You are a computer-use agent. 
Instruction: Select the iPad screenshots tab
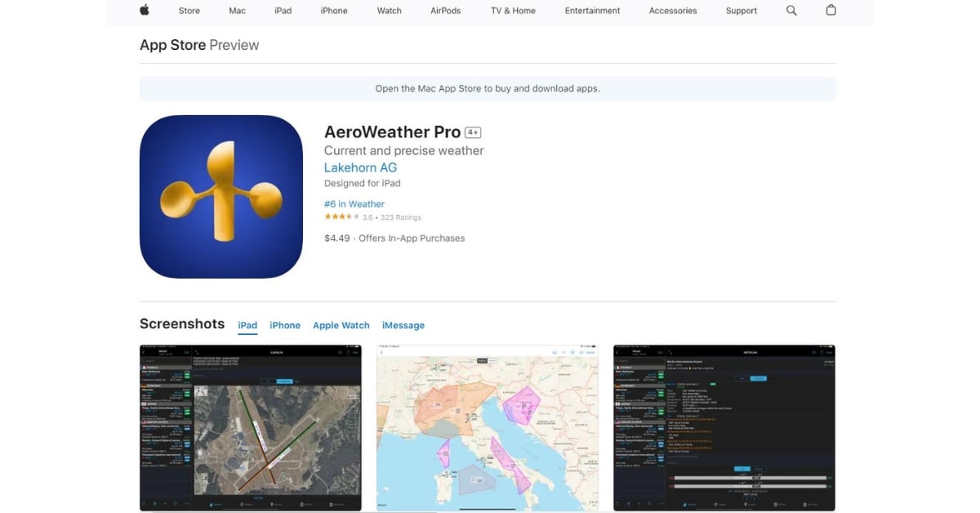pos(247,325)
